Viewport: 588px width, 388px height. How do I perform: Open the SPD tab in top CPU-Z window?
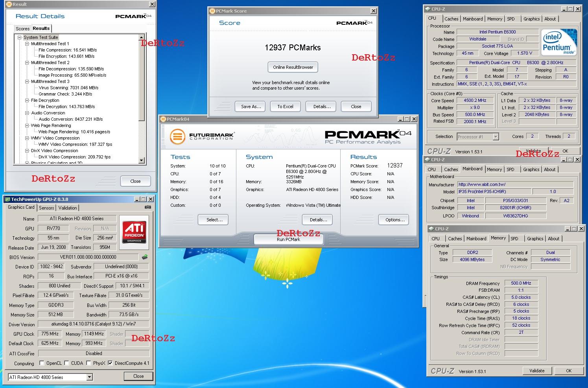pos(511,19)
